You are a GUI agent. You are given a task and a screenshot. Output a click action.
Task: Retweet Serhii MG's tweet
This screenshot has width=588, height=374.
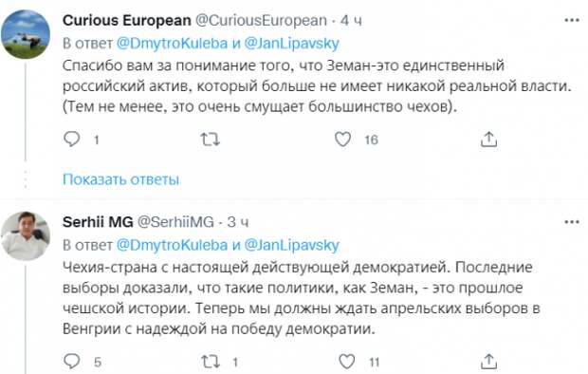[210, 362]
